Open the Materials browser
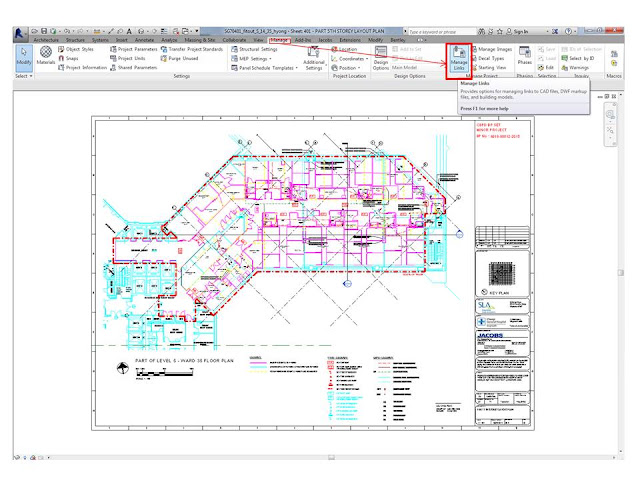 [x=46, y=56]
